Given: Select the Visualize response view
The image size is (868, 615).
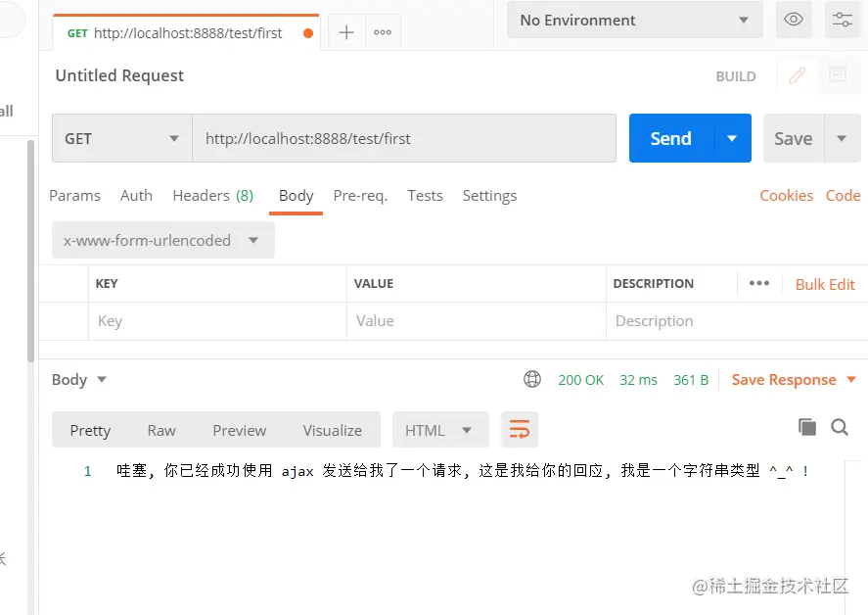Looking at the screenshot, I should coord(332,431).
